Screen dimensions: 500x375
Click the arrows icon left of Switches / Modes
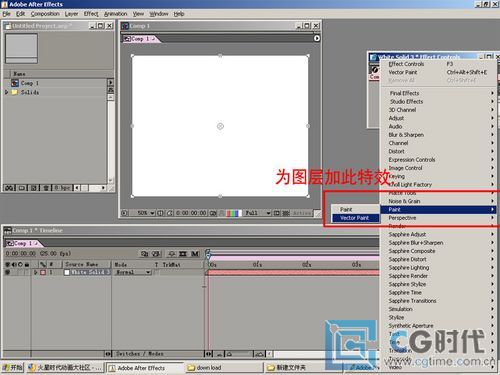click(x=108, y=354)
